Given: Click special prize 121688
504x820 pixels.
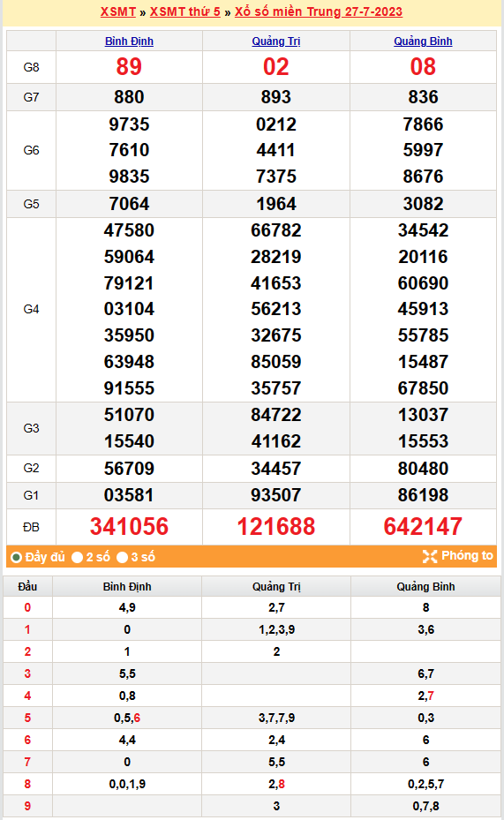Looking at the screenshot, I should [276, 527].
